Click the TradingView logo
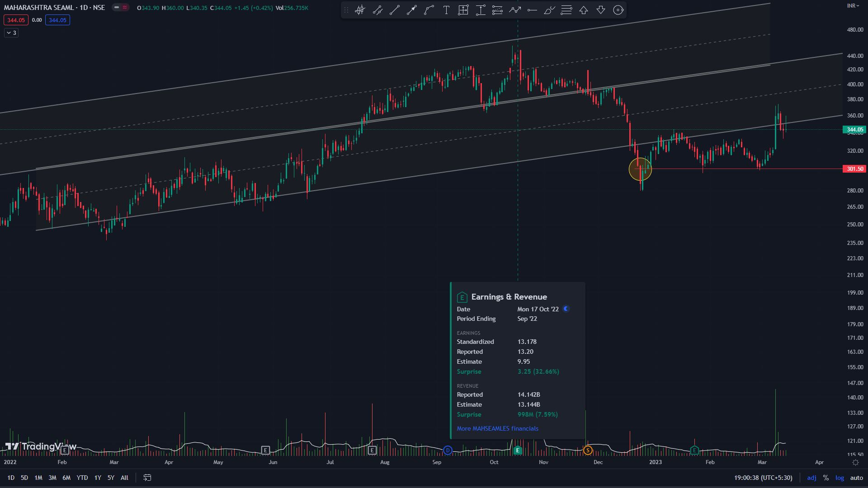This screenshot has width=868, height=488. point(41,446)
